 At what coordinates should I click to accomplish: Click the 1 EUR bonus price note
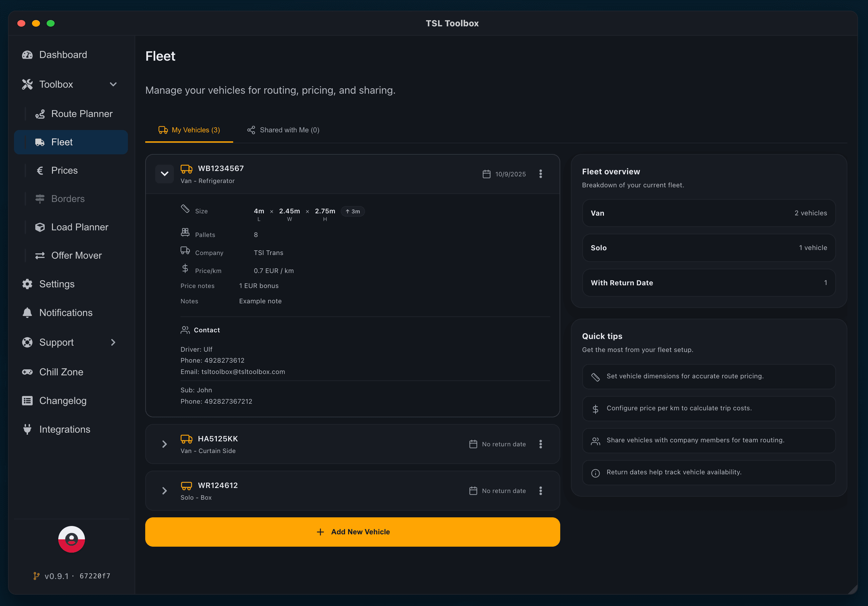tap(258, 286)
